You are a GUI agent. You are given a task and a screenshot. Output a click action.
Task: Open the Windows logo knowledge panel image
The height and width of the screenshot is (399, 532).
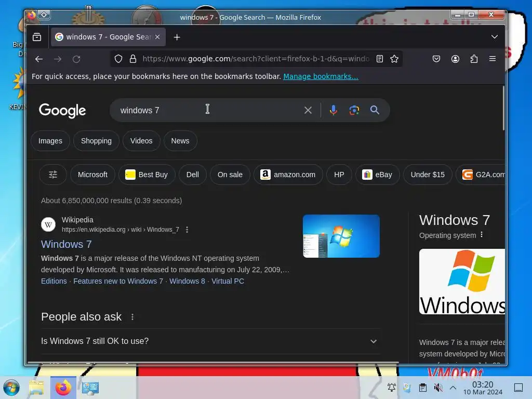(462, 282)
